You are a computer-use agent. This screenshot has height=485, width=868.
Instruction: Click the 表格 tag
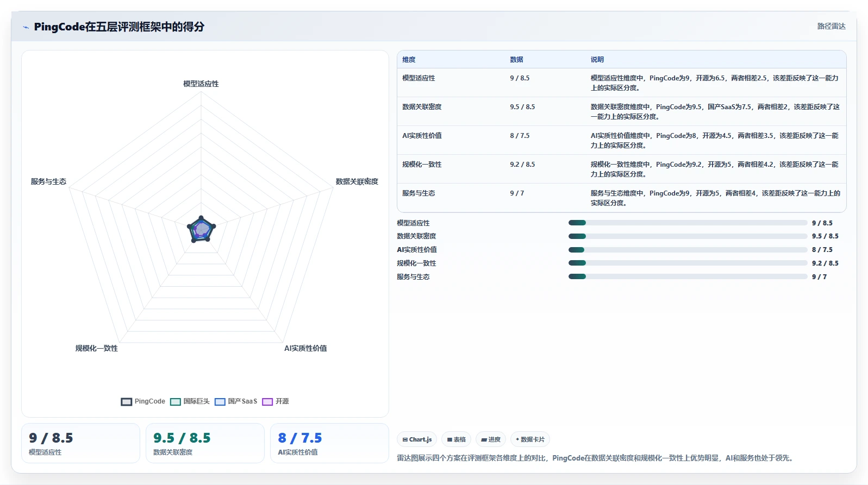pos(456,439)
